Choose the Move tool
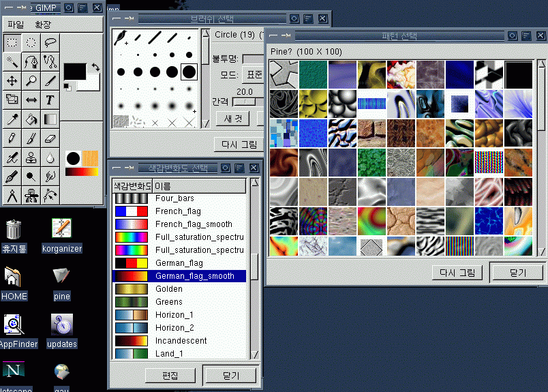 coord(12,80)
